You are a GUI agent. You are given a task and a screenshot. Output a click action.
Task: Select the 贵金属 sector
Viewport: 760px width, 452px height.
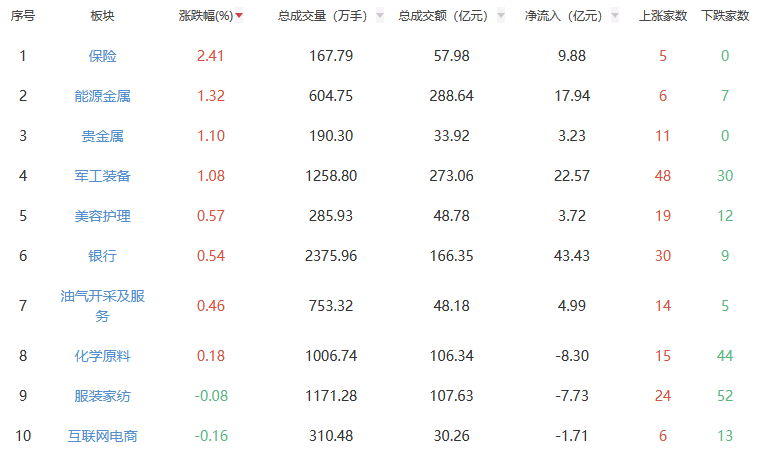tap(102, 136)
